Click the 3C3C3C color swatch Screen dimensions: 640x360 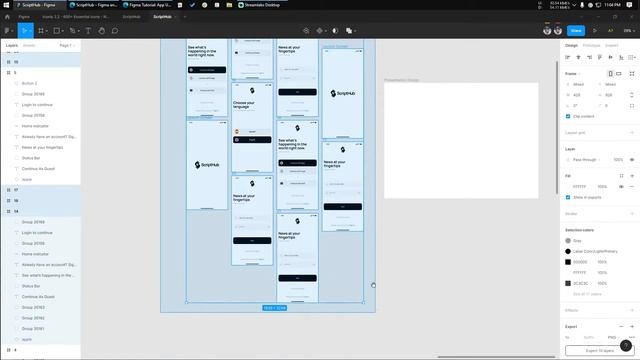tap(568, 283)
